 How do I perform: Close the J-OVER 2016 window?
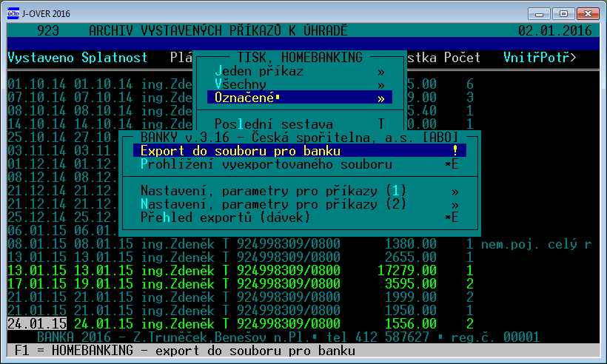[588, 14]
